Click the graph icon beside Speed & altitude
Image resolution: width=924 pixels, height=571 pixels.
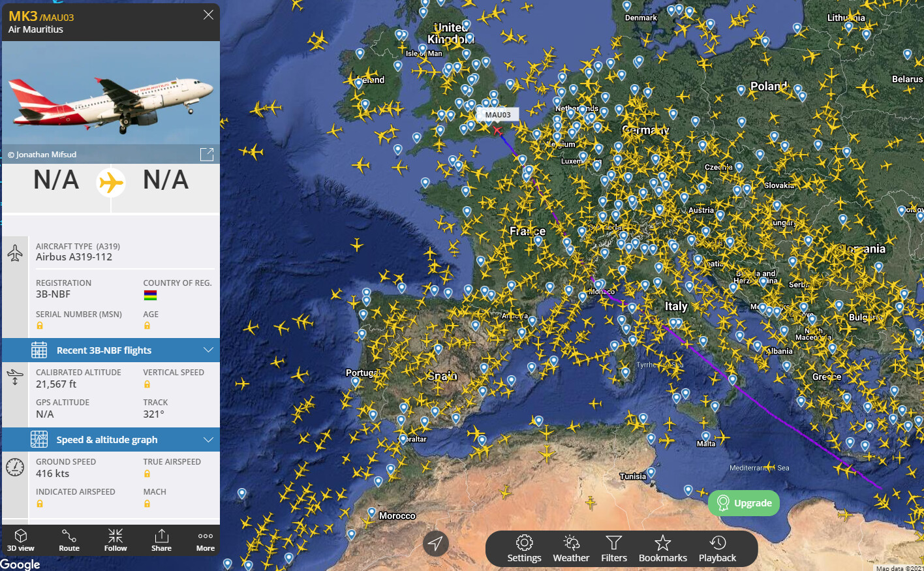39,440
